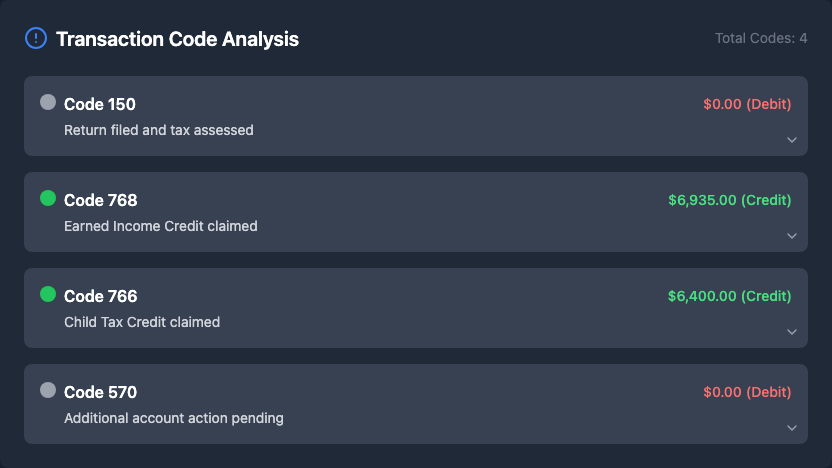
Task: Click the Total Codes: 4 counter
Action: click(x=761, y=38)
